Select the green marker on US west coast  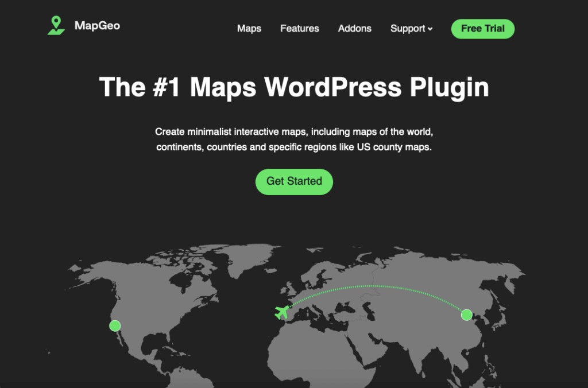tap(115, 326)
